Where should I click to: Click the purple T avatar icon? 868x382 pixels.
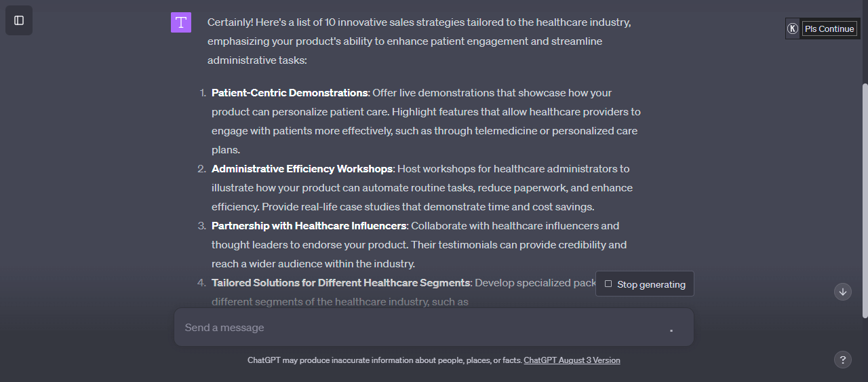click(181, 22)
